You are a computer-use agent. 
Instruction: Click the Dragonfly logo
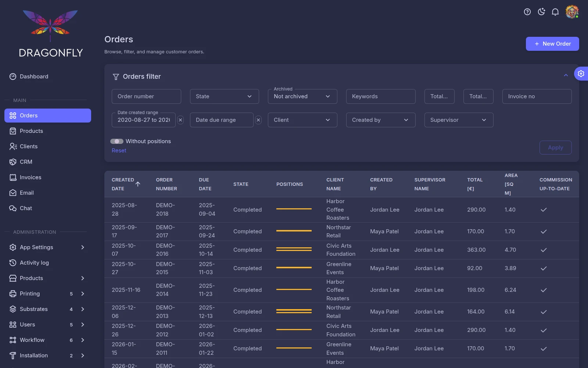pyautogui.click(x=50, y=34)
